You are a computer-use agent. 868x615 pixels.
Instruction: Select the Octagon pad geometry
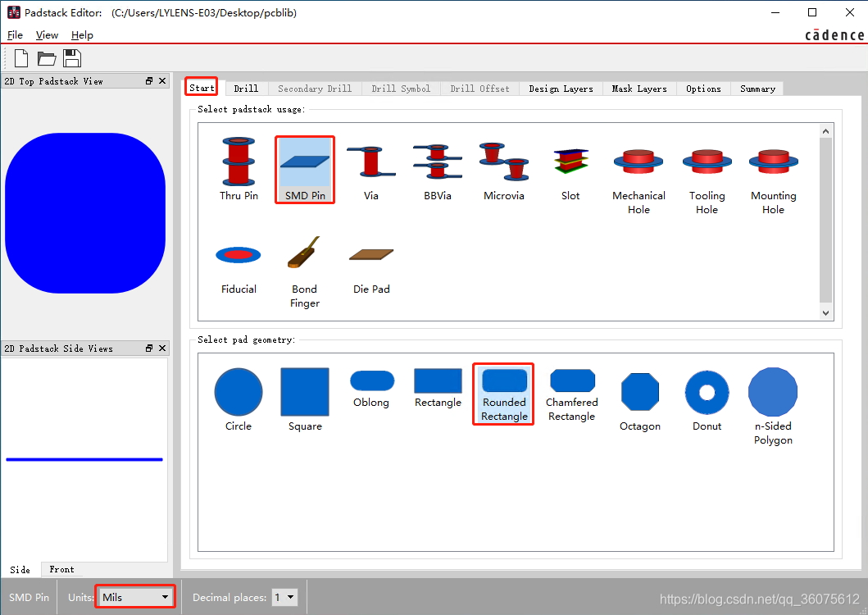click(x=640, y=400)
